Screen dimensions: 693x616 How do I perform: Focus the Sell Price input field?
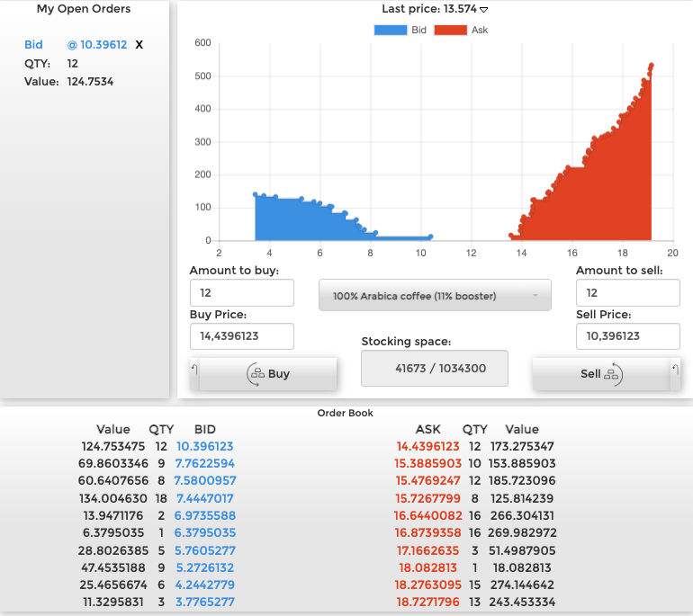click(627, 336)
